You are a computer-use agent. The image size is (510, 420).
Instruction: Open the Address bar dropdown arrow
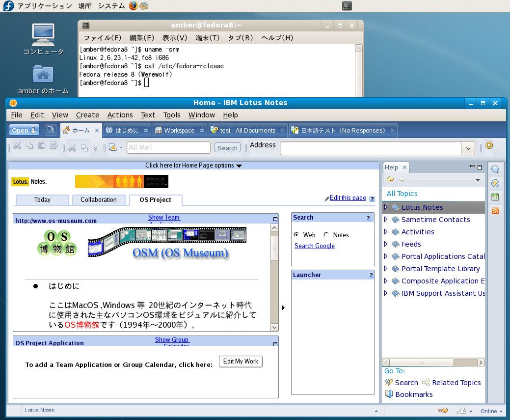468,148
